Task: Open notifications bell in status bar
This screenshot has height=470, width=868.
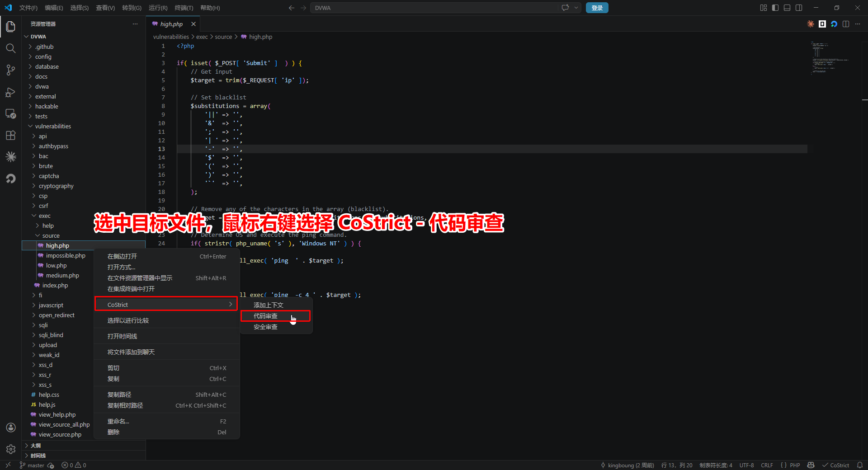Action: point(860,465)
